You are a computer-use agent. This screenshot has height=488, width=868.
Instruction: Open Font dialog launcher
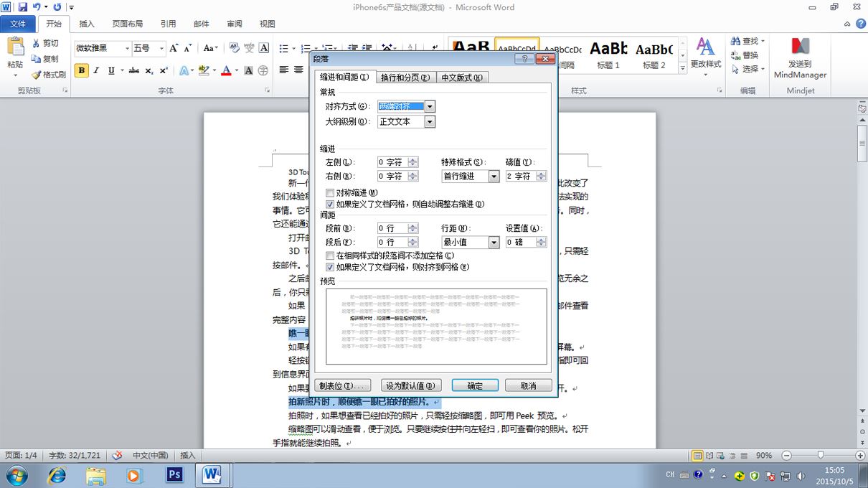pos(268,91)
